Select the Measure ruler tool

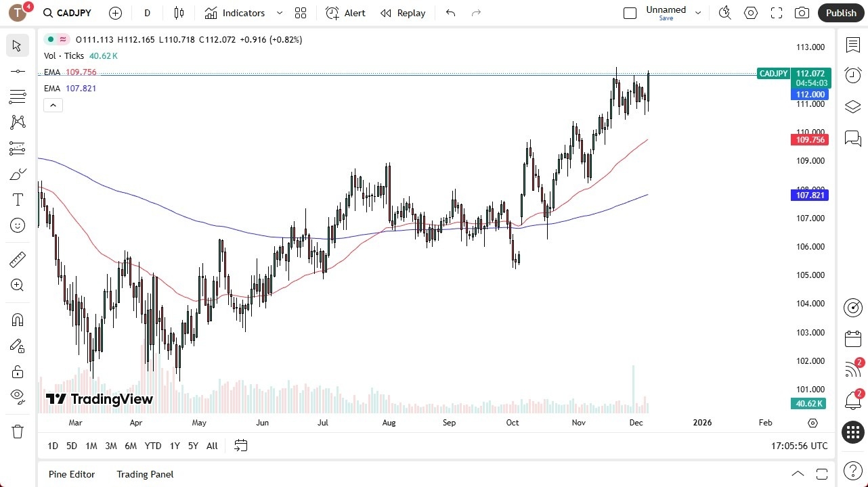(x=17, y=259)
